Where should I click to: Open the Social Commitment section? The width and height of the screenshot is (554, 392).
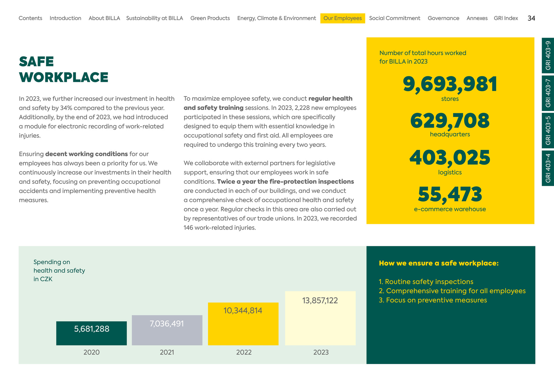pyautogui.click(x=395, y=18)
